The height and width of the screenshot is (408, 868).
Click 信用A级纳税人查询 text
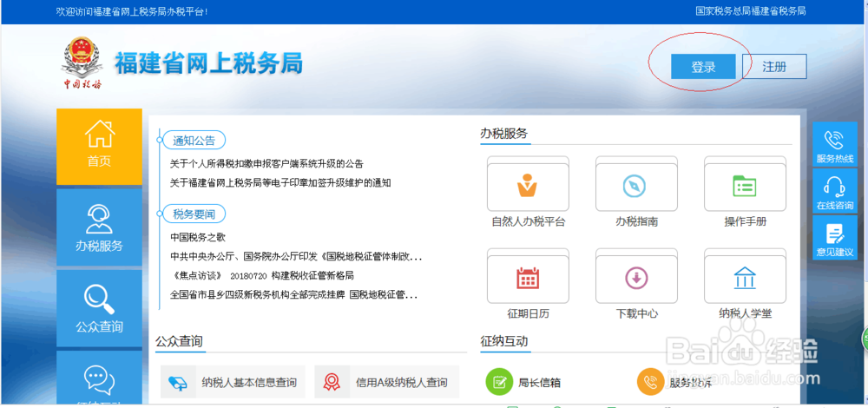(402, 383)
